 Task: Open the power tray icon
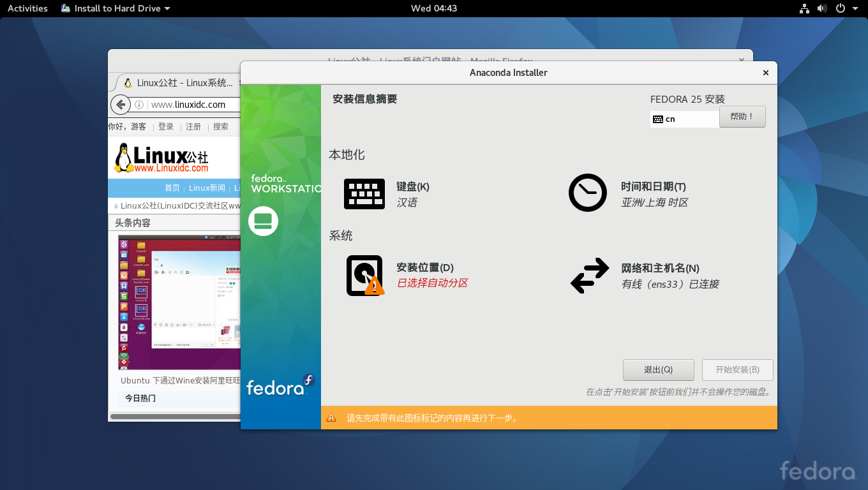pyautogui.click(x=840, y=8)
